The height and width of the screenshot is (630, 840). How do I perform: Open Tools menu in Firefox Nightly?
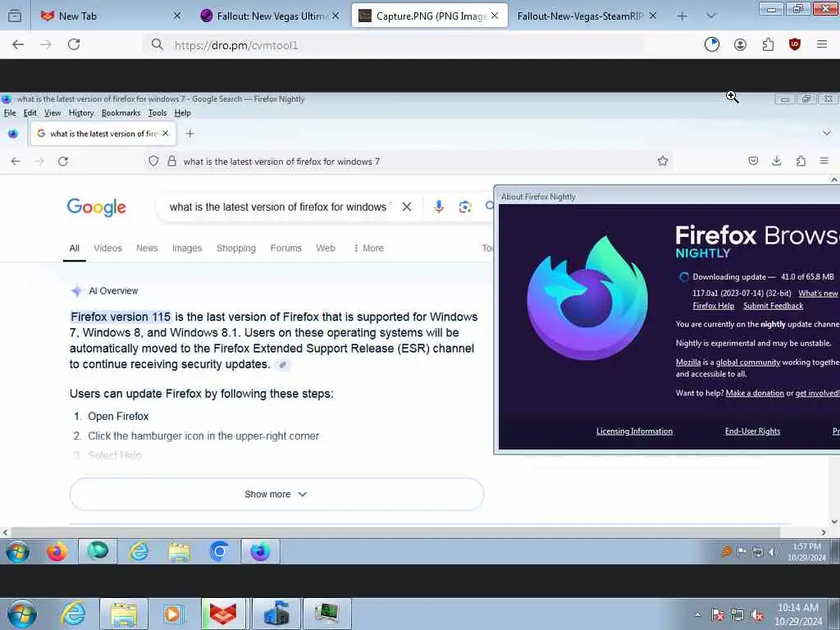tap(157, 113)
